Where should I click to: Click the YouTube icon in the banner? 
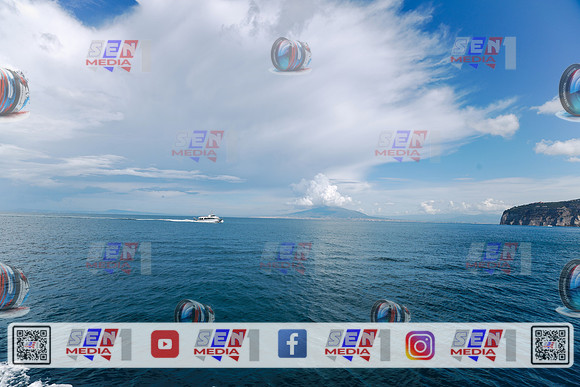[x=165, y=344]
